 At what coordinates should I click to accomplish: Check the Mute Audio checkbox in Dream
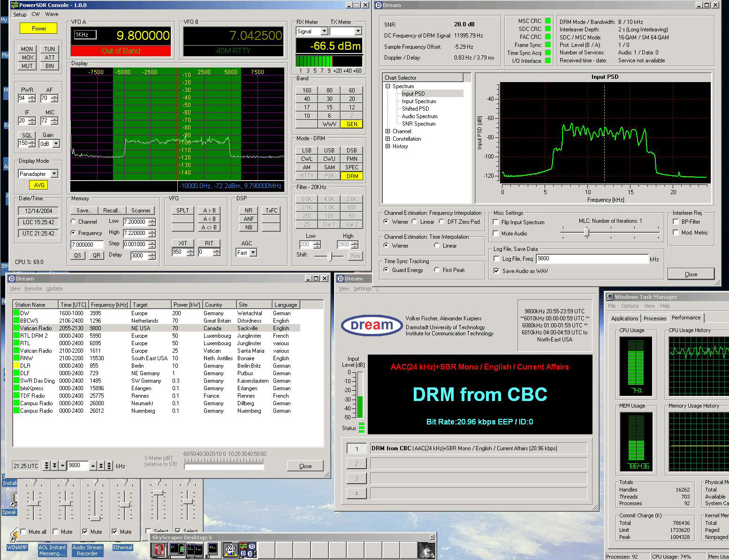pyautogui.click(x=496, y=233)
